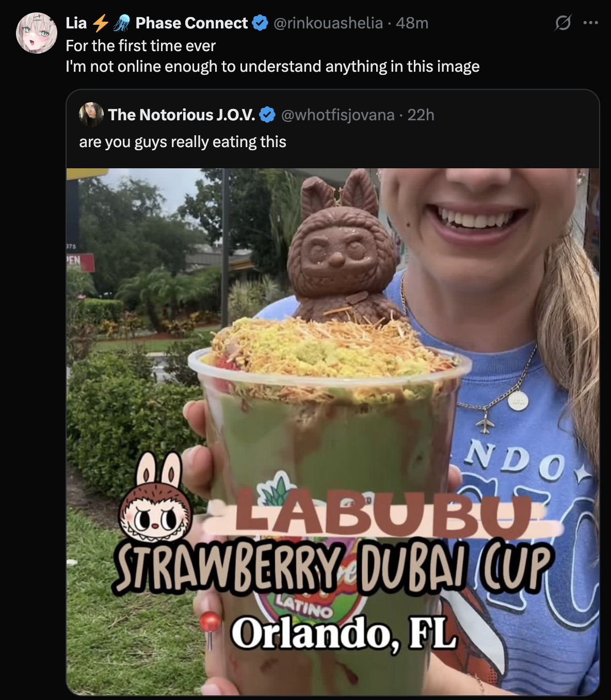Click the Grok slashed-circle icon
Image resolution: width=611 pixels, height=700 pixels.
[562, 23]
